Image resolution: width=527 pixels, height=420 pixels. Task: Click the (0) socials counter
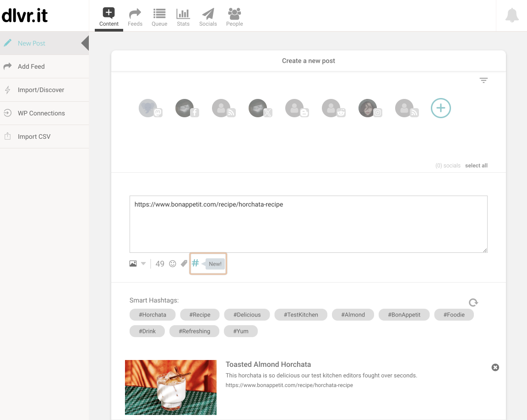(x=448, y=165)
